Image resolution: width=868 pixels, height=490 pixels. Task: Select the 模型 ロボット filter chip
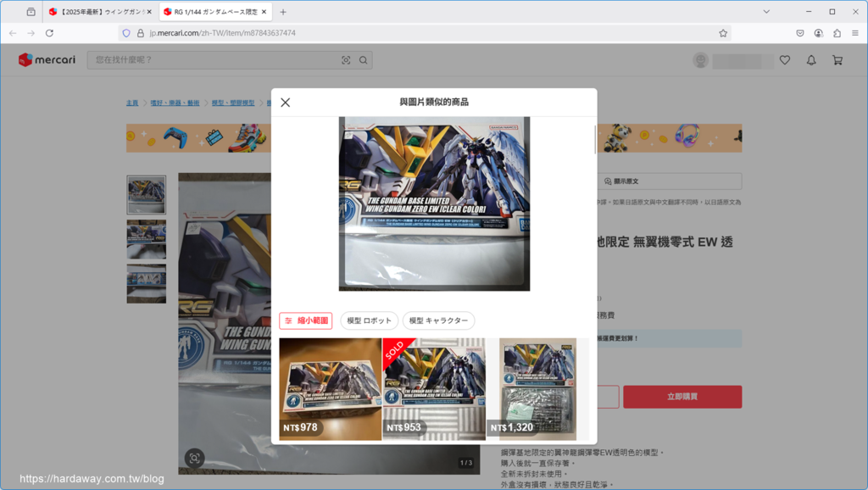(x=370, y=320)
